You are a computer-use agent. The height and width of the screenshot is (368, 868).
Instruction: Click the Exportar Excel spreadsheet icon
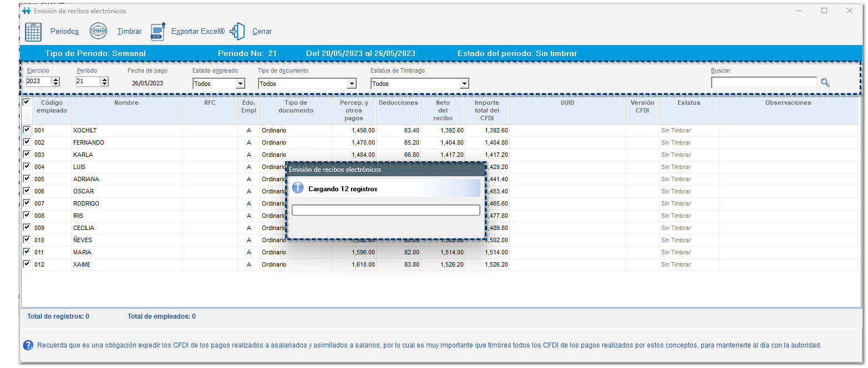[158, 31]
